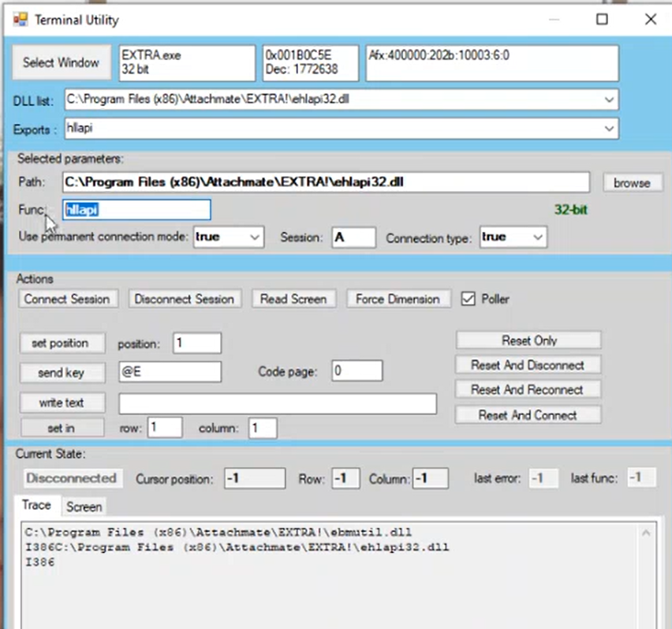The width and height of the screenshot is (672, 629).
Task: Click the I386C ehlapi32.dll trace line
Action: (x=237, y=548)
